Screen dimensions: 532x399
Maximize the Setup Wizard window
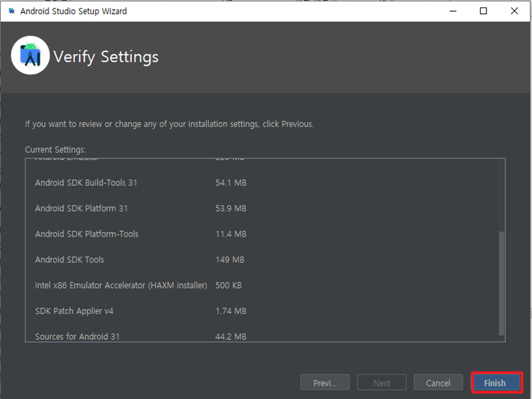pos(483,11)
